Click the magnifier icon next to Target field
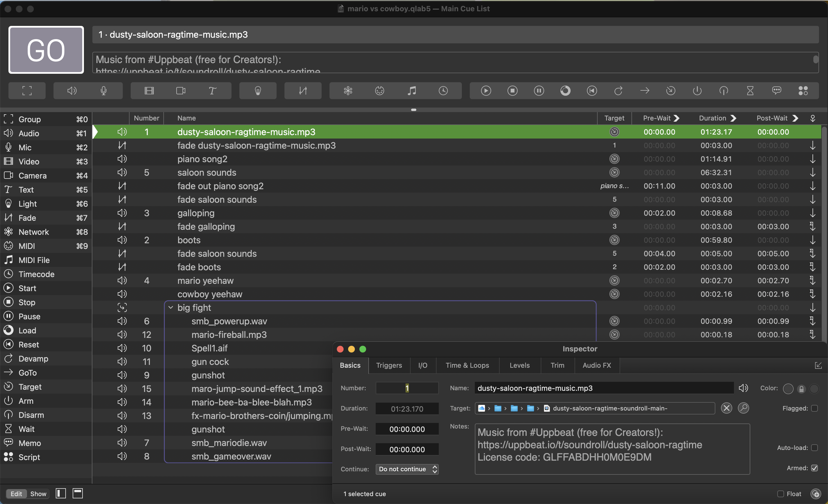This screenshot has width=828, height=504. (x=743, y=408)
